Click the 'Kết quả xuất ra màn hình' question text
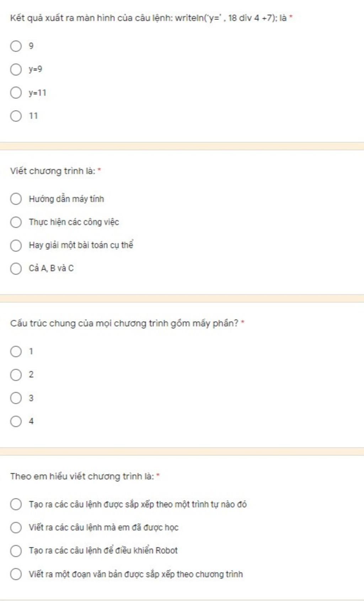364x601 pixels. (x=149, y=18)
